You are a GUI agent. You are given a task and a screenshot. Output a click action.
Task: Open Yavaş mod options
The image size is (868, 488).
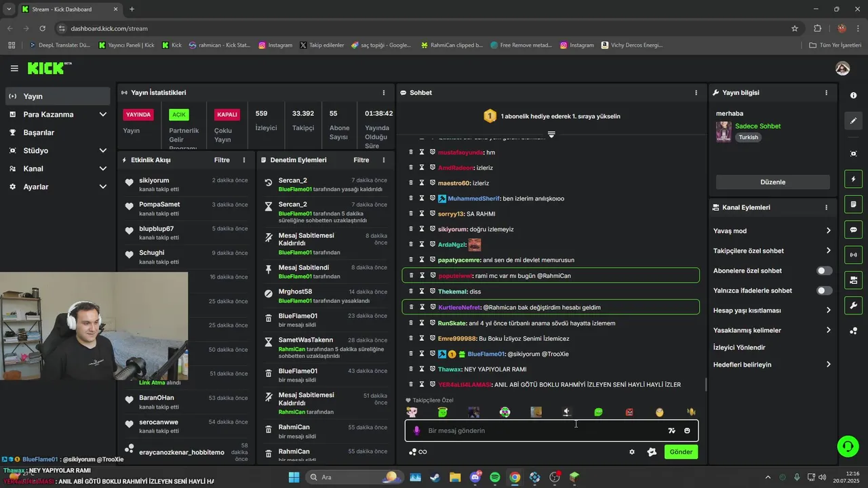(772, 230)
